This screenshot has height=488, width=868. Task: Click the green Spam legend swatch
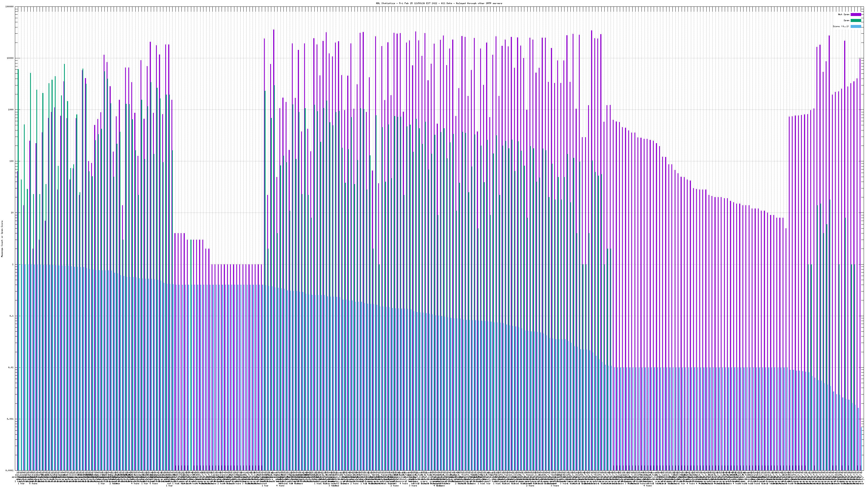click(x=856, y=21)
